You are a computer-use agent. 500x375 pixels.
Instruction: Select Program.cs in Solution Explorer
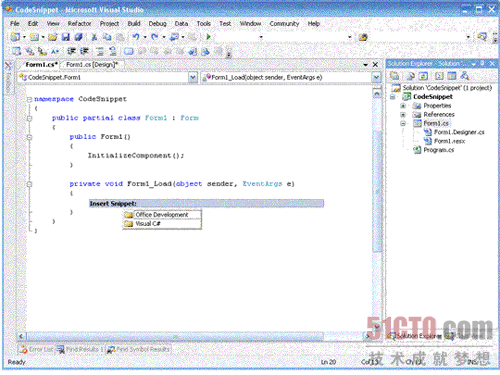pyautogui.click(x=439, y=150)
